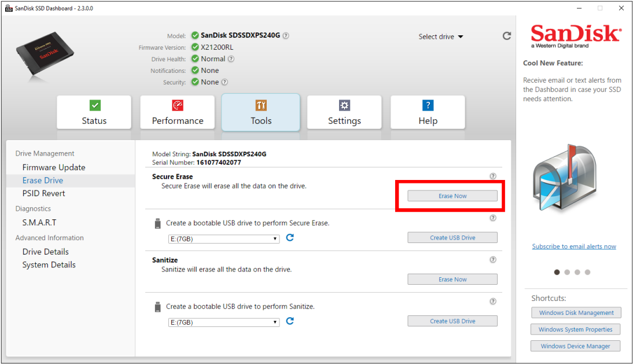Click the Model green check icon
Image resolution: width=633 pixels, height=364 pixels.
coord(195,35)
